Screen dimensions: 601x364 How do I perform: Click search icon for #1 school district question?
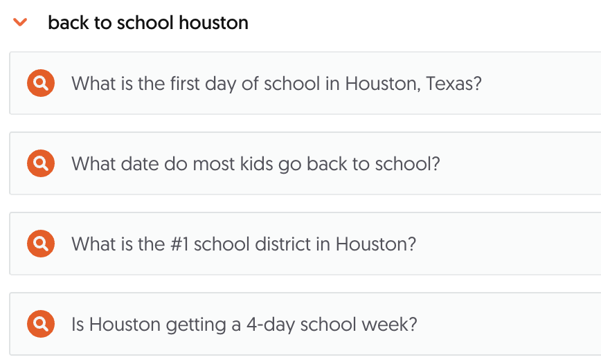pos(41,244)
